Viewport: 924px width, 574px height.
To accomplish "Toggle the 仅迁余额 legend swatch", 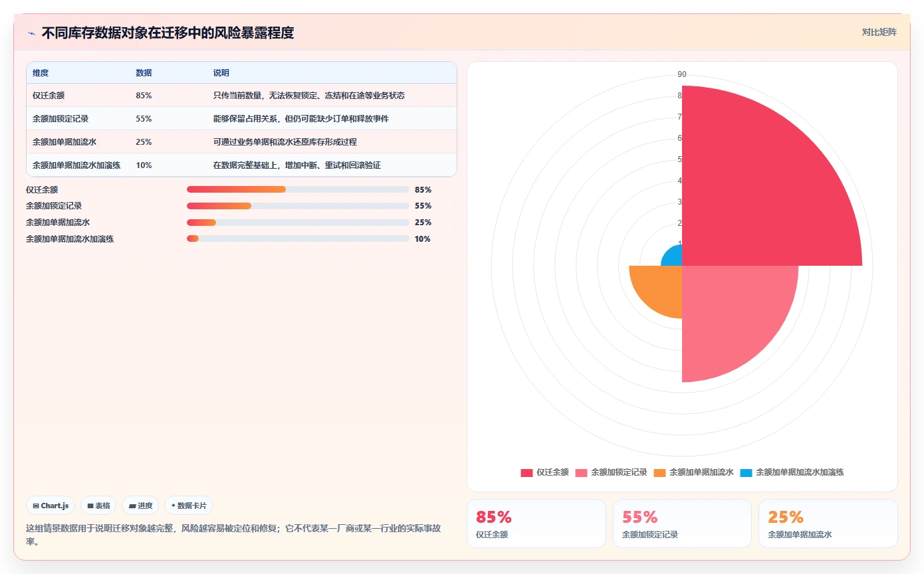I will pos(526,472).
